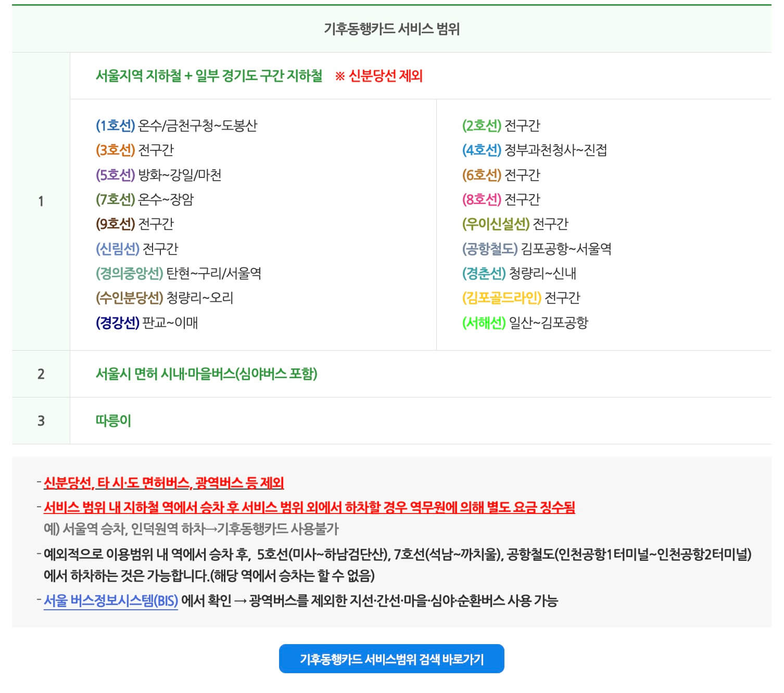Click the red note ※ 신분당선 제외
This screenshot has height=693, width=784.
point(378,76)
